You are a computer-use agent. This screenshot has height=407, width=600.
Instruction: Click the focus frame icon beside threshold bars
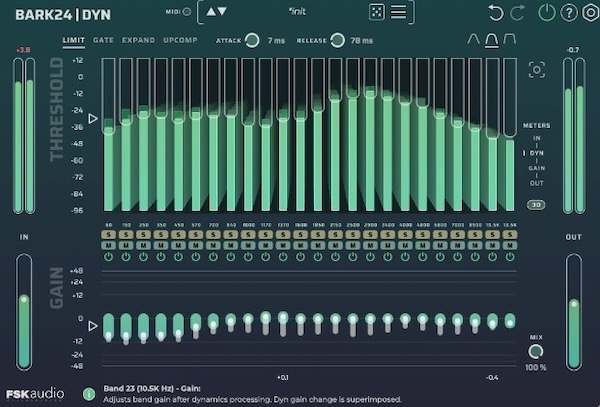tap(537, 70)
